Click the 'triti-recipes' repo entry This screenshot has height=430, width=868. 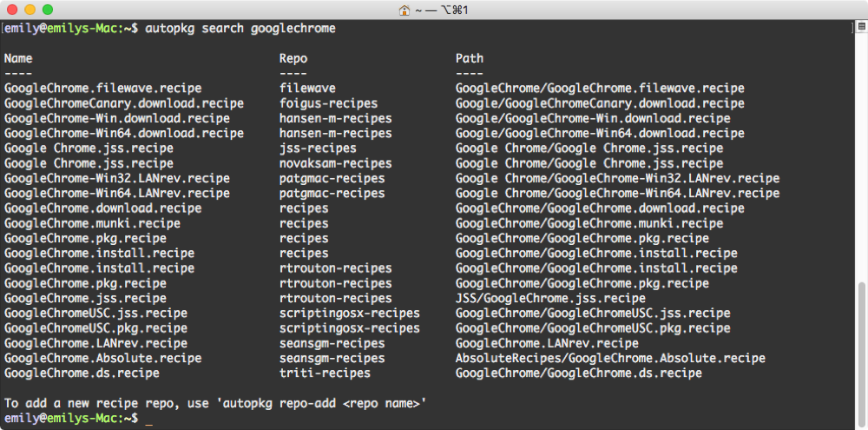coord(325,373)
